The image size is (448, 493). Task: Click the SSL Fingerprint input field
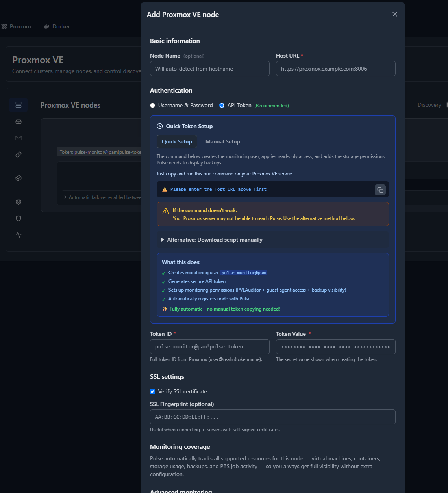click(273, 417)
